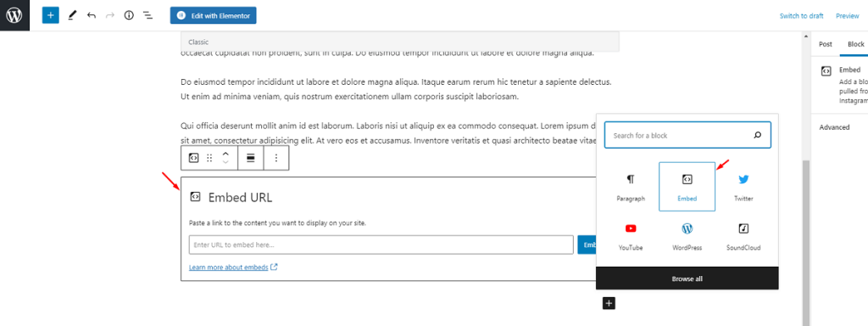Screen dimensions: 868x326
Task: Open the document details info icon
Action: tap(129, 15)
